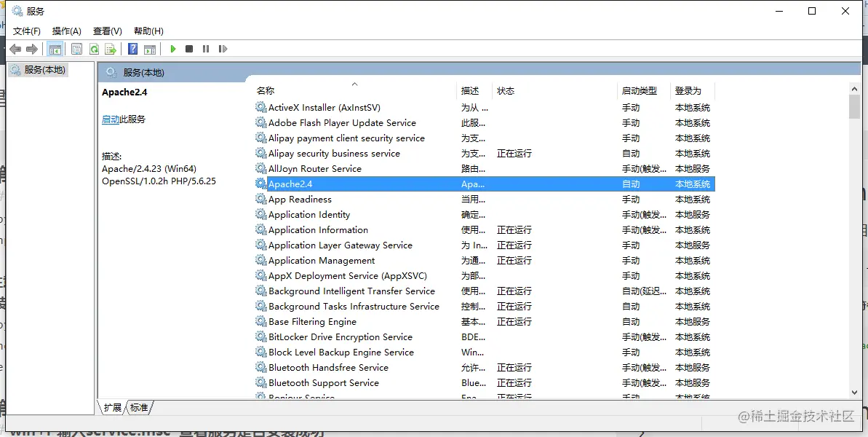
Task: Open the 文件(F) menu
Action: (27, 31)
